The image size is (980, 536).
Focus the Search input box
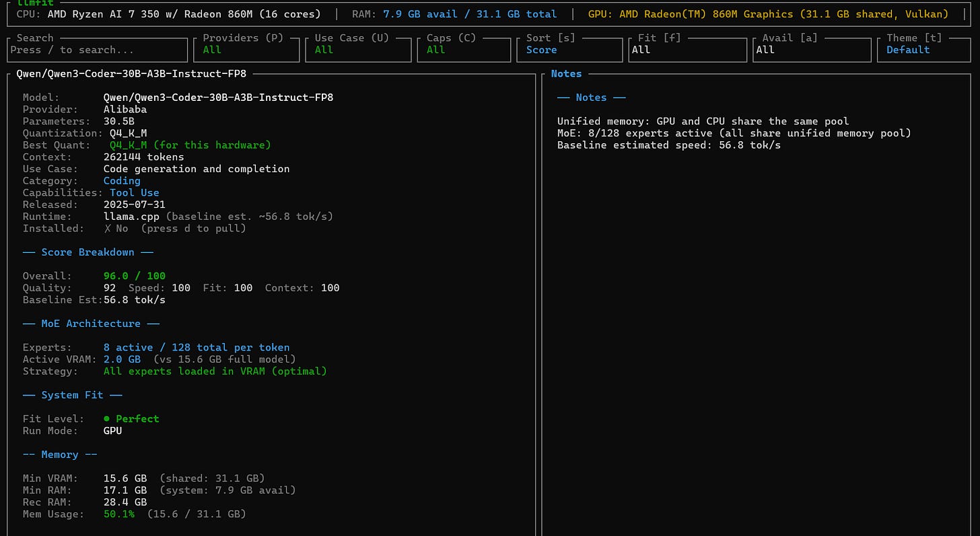[97, 50]
